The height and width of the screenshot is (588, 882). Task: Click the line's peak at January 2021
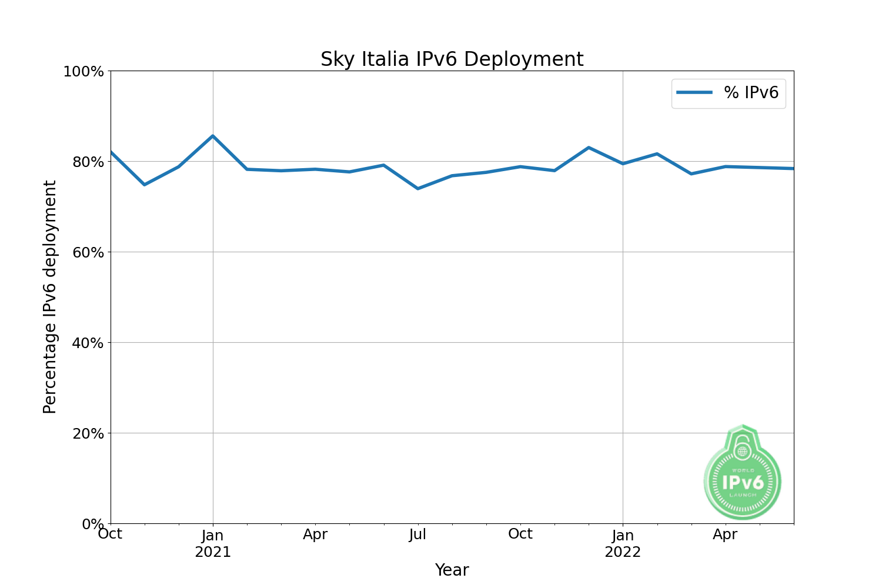click(213, 136)
